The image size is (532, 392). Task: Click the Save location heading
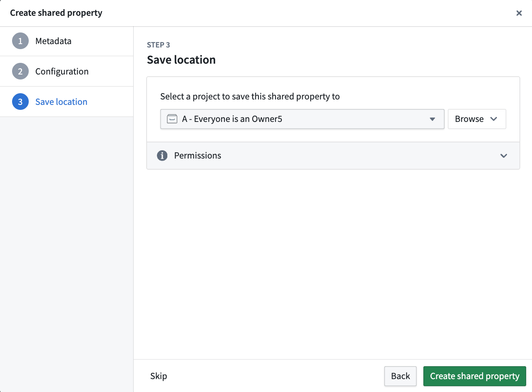(x=181, y=60)
